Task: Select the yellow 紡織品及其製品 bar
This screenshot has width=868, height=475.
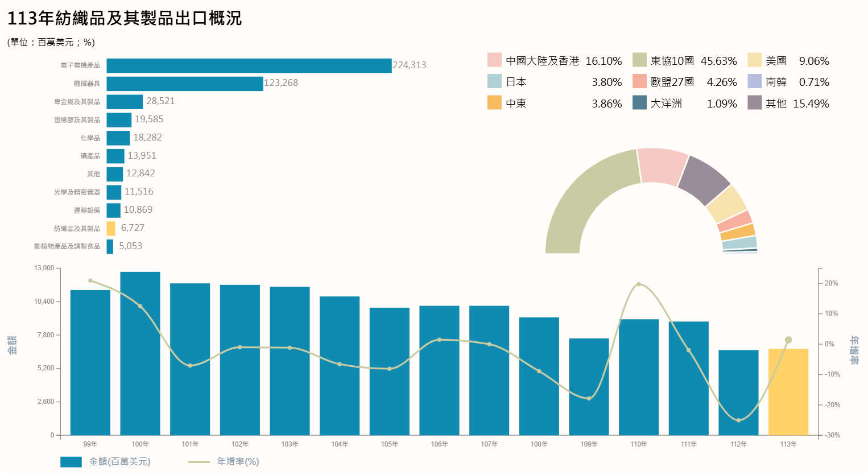Action: (111, 228)
